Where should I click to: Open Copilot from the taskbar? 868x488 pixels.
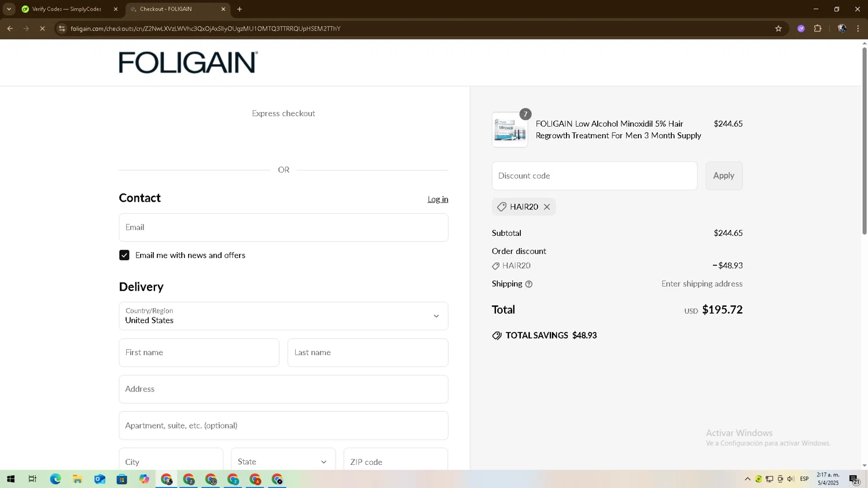click(144, 479)
